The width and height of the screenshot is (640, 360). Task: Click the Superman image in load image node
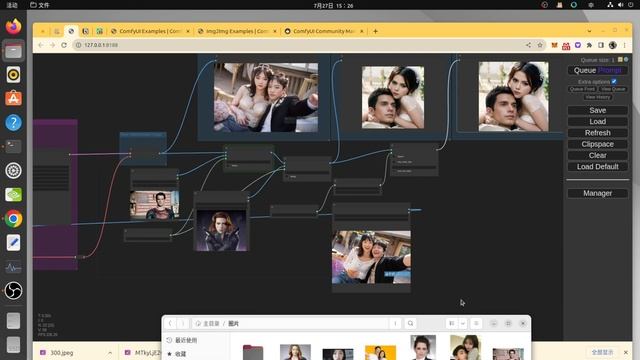pos(154,204)
